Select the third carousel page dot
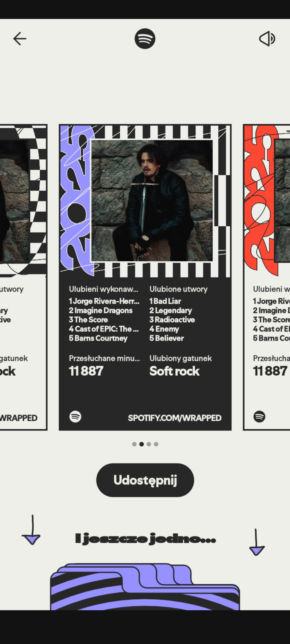This screenshot has width=290, height=644. pos(149,444)
